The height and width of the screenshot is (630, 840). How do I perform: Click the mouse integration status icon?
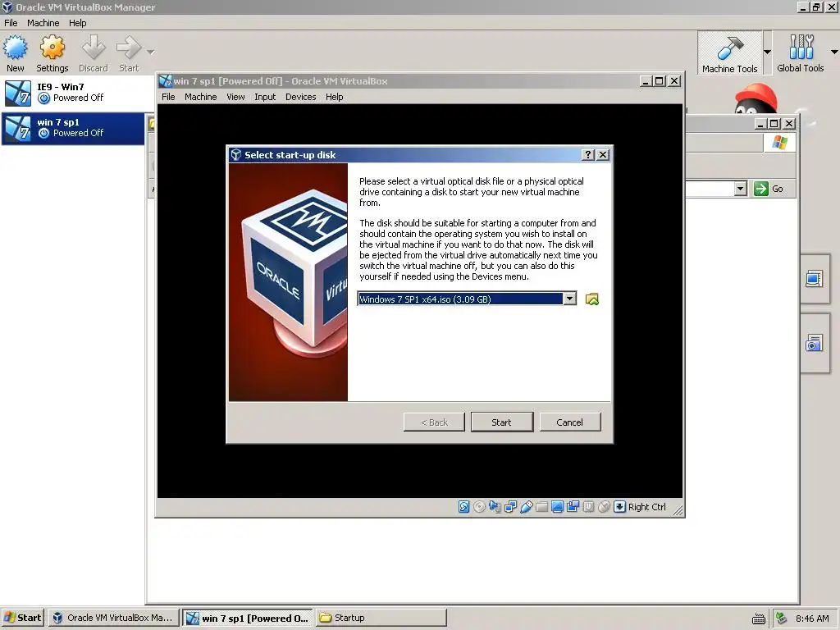coord(604,507)
